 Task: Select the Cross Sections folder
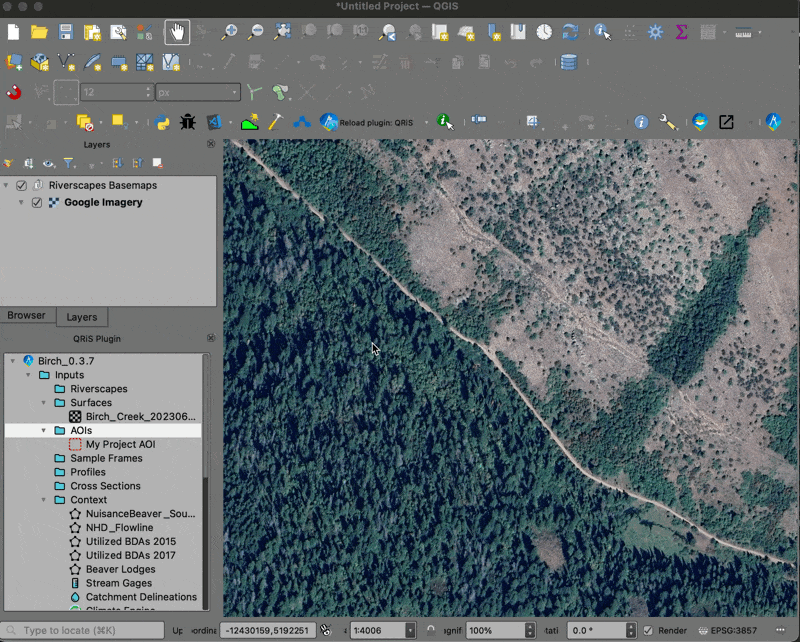(x=105, y=486)
